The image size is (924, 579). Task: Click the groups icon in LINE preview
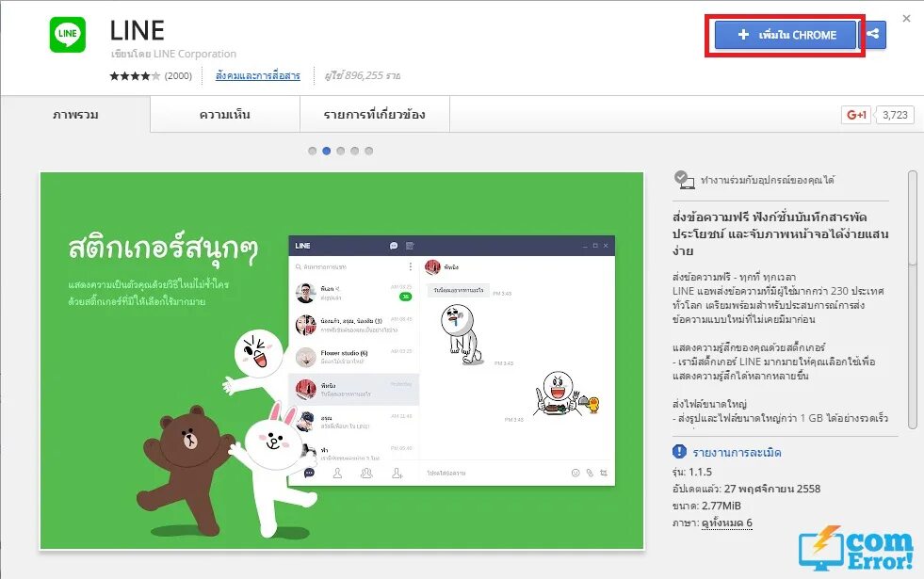[x=366, y=473]
